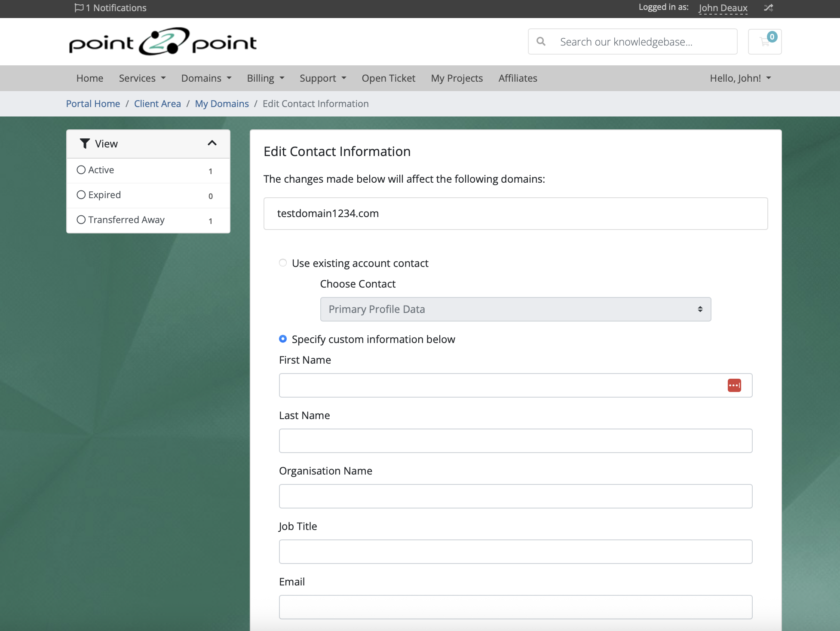
Task: Click the knowledgebase search magnifier icon
Action: (541, 42)
